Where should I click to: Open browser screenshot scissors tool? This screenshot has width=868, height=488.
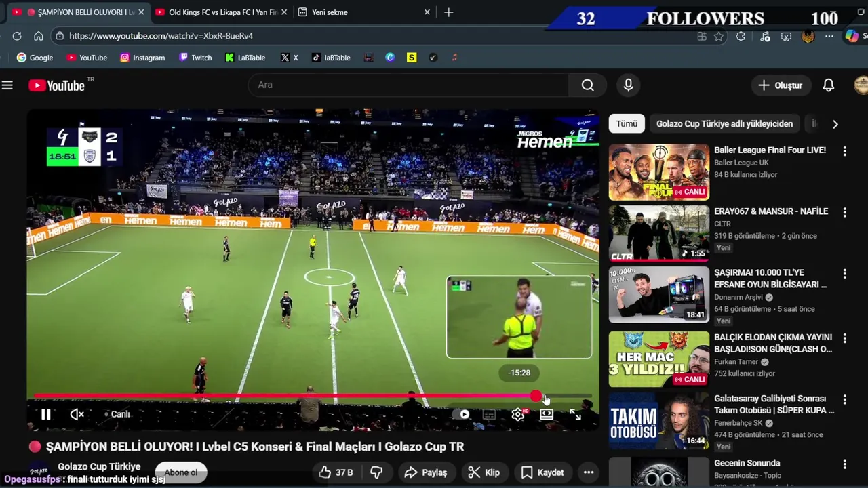pos(787,37)
